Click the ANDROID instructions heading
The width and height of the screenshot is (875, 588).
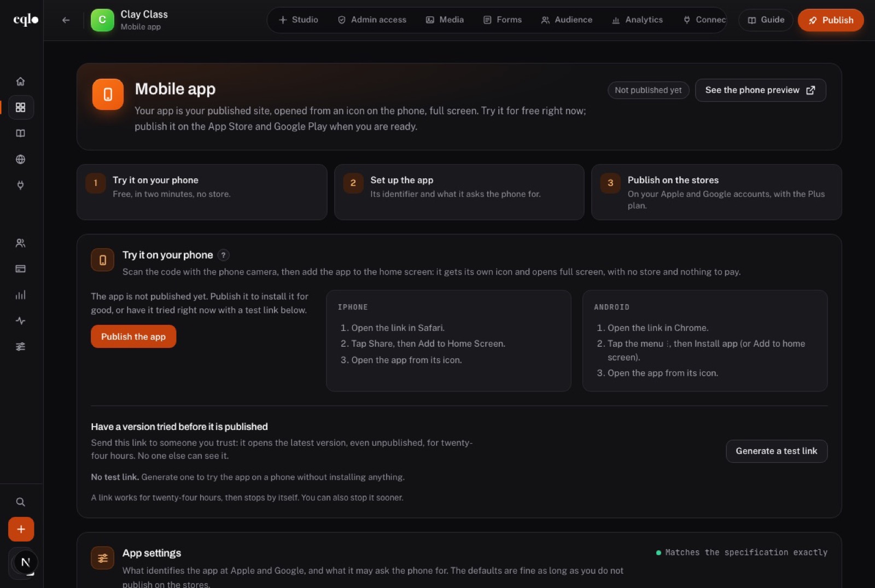pos(611,307)
